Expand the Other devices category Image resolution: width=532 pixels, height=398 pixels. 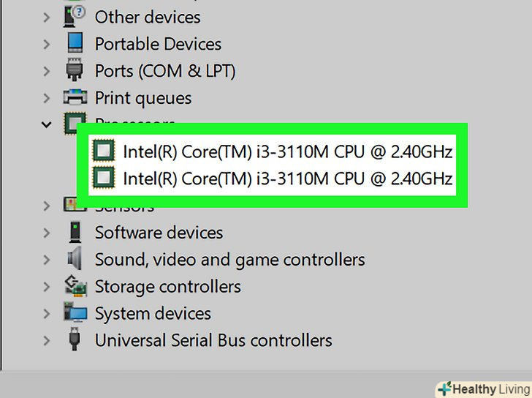(x=47, y=17)
